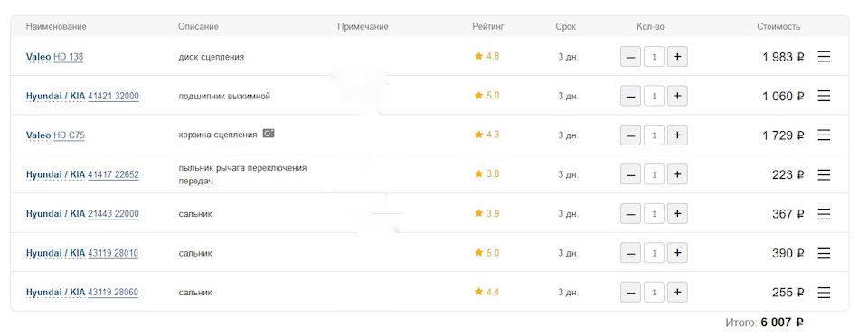Increase quantity of Valeo HD 138 with plus

pos(677,56)
